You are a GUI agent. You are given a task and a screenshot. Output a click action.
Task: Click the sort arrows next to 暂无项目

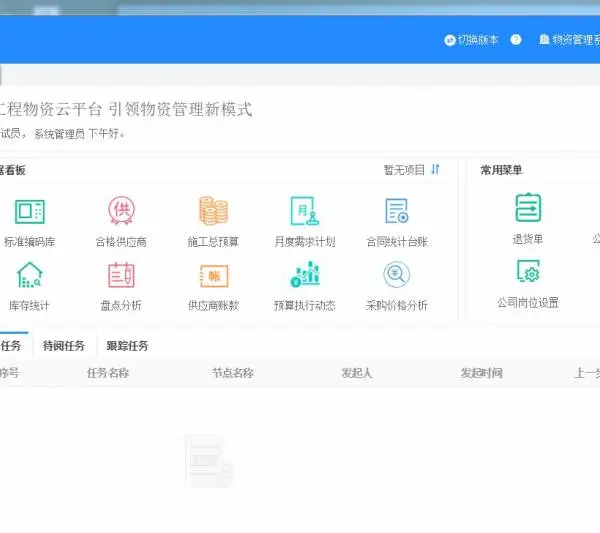pos(435,169)
